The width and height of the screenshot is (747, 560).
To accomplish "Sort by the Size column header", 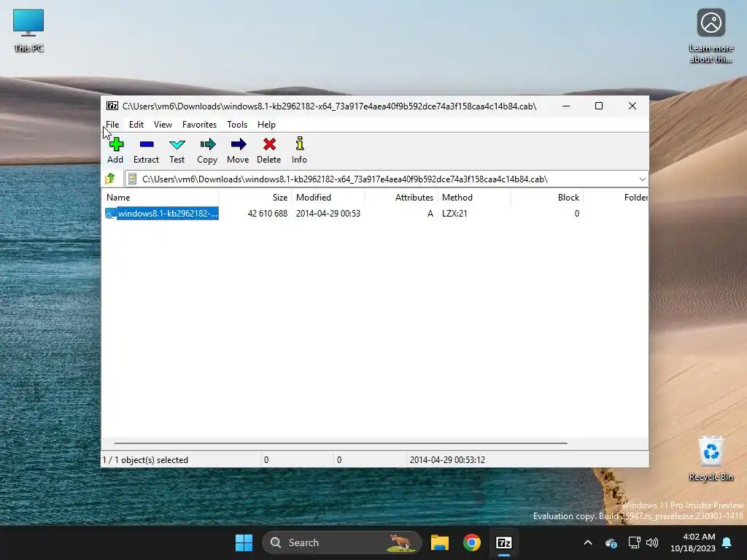I will pos(255,197).
